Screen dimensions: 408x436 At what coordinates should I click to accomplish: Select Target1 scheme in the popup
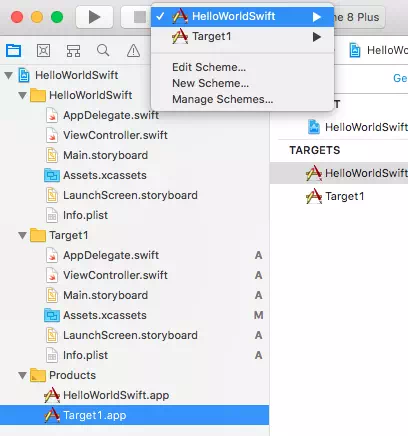[x=242, y=36]
